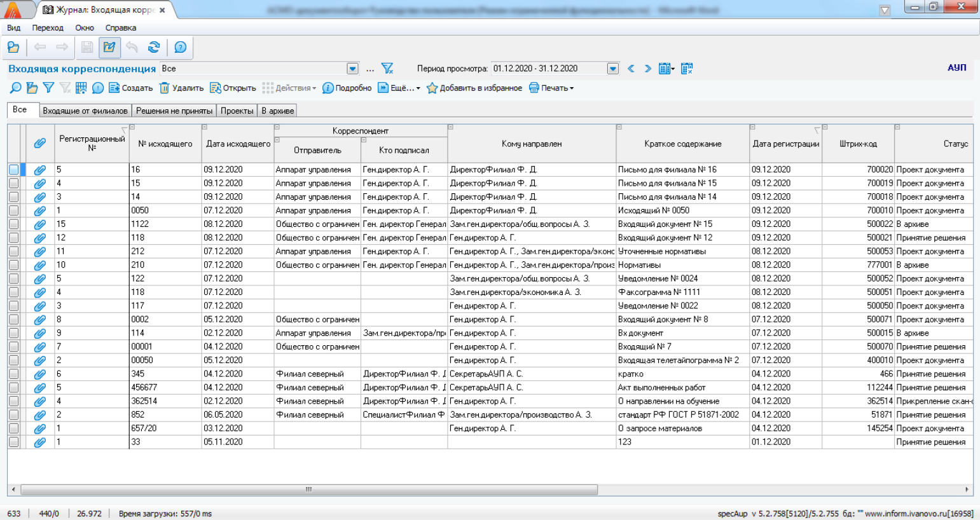The width and height of the screenshot is (980, 520).
Task: Click the forward arrow navigation icon
Action: point(62,47)
